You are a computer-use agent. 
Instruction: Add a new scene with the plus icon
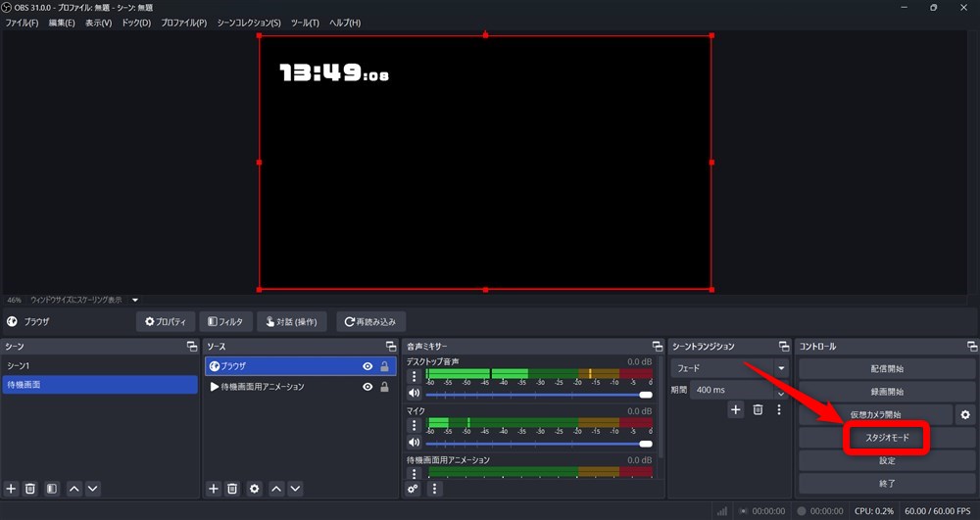point(12,488)
